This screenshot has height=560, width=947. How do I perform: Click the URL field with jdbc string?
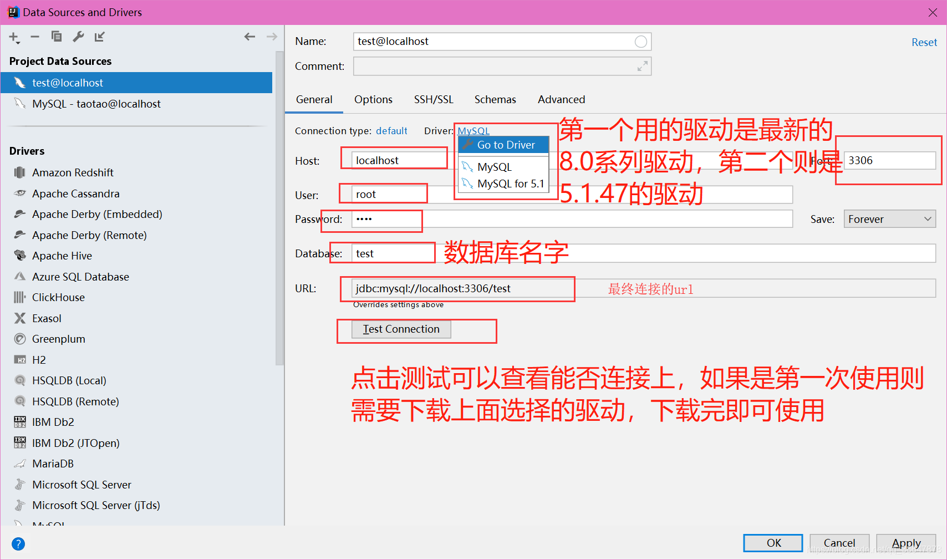(x=643, y=288)
